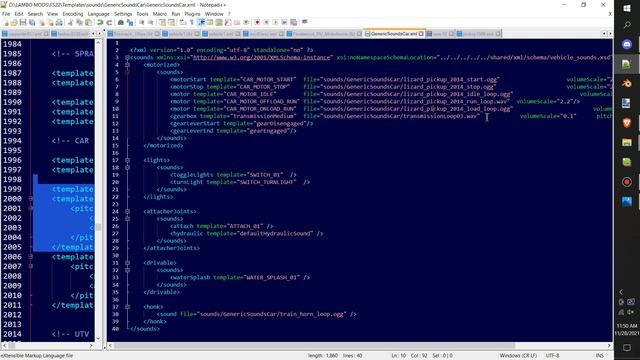Open the Windows Start menu
The image size is (640, 360).
click(x=627, y=8)
